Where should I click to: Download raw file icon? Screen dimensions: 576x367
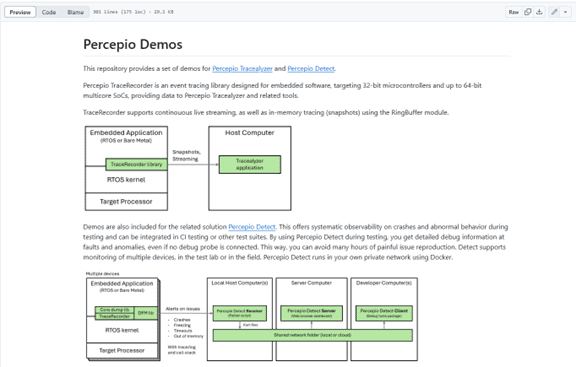tap(539, 12)
